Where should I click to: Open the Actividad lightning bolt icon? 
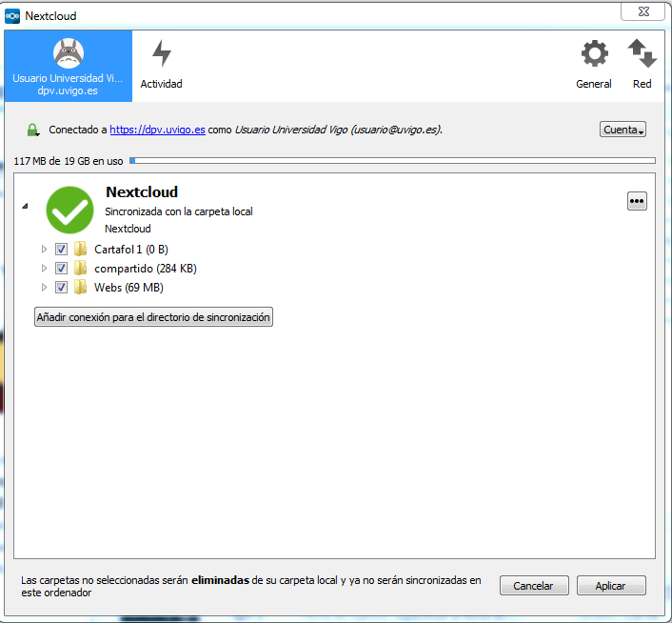[162, 53]
